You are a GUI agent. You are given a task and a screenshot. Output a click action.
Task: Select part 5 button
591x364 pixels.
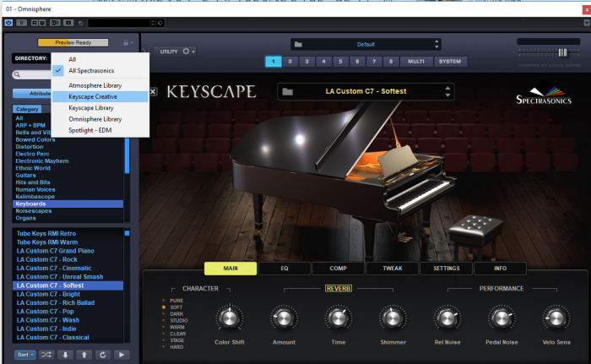click(340, 62)
